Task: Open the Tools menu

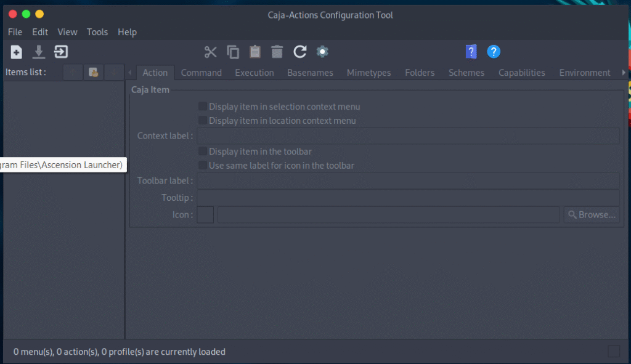Action: tap(97, 32)
